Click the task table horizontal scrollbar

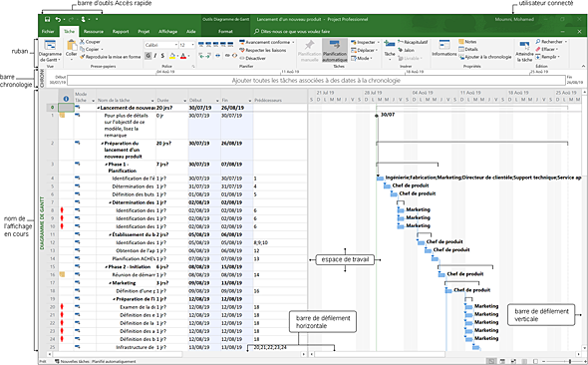tap(118, 354)
